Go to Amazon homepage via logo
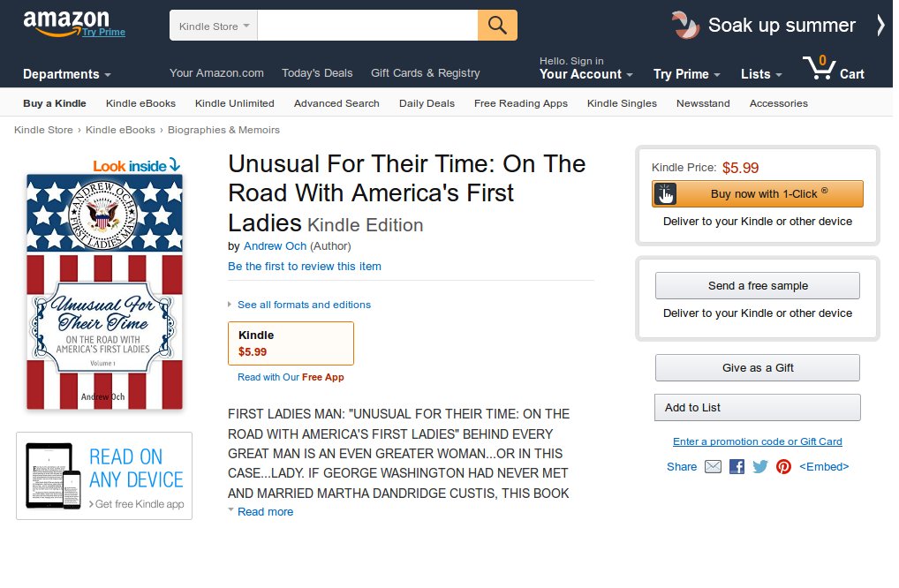Image resolution: width=899 pixels, height=588 pixels. 66,22
